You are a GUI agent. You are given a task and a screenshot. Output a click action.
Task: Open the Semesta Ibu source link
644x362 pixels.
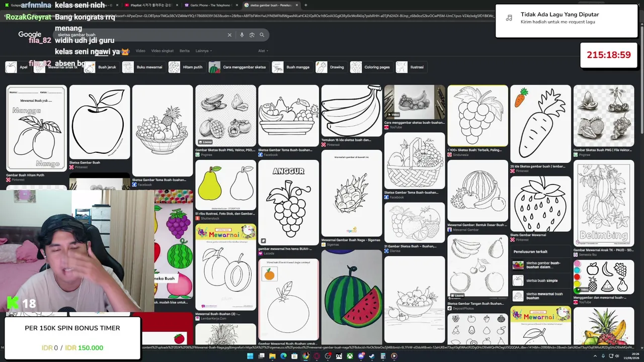click(586, 255)
